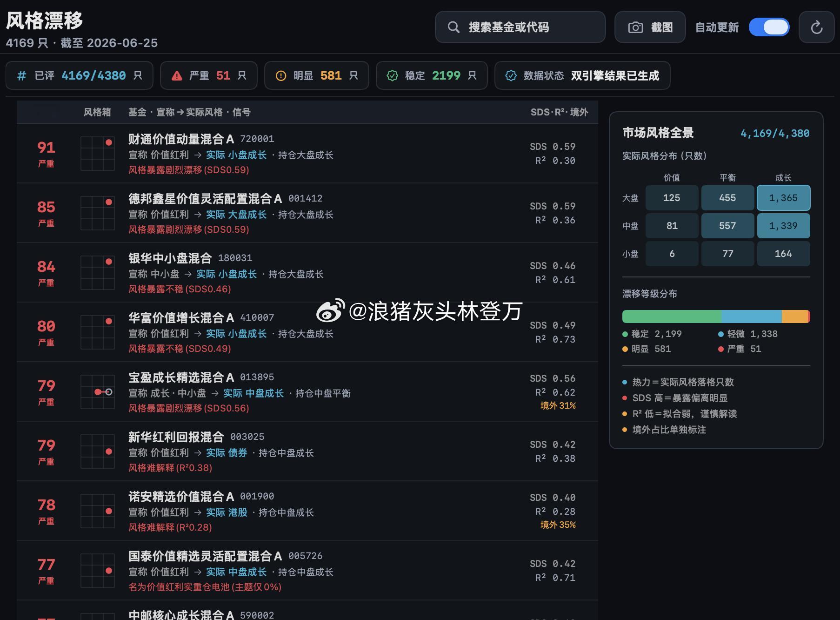This screenshot has height=620, width=840.
Task: Select the 大盘 成长 cell 1,365
Action: coord(783,198)
